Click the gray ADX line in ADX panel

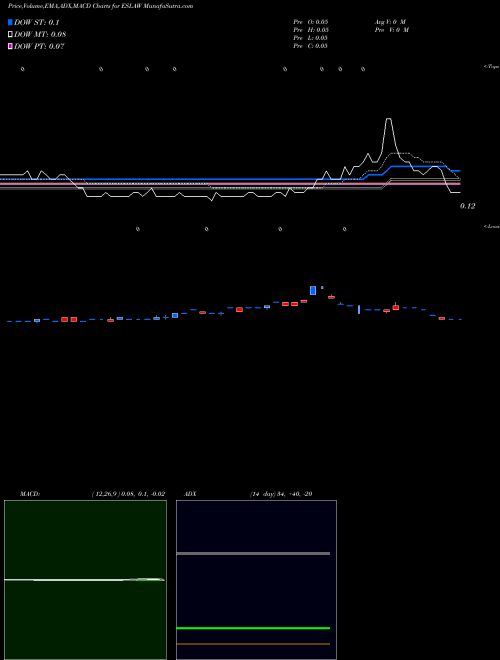[x=253, y=554]
